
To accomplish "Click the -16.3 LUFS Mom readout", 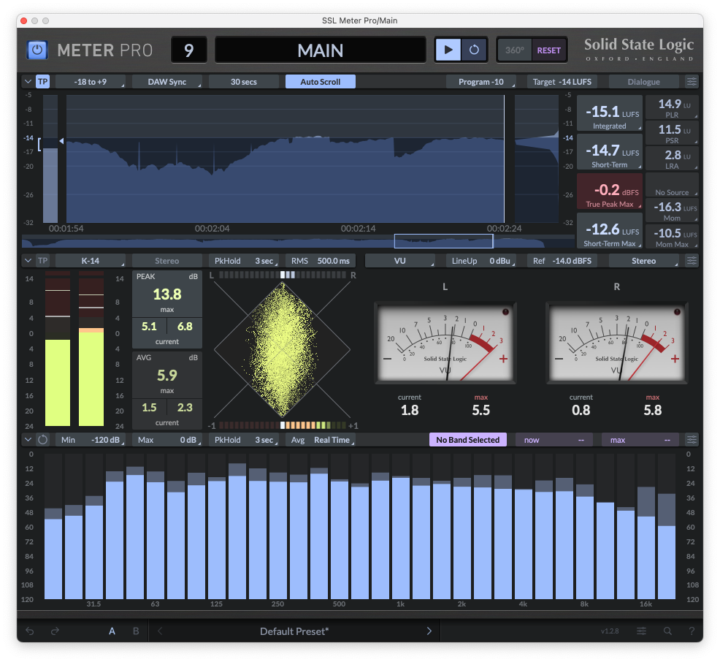I will (672, 211).
